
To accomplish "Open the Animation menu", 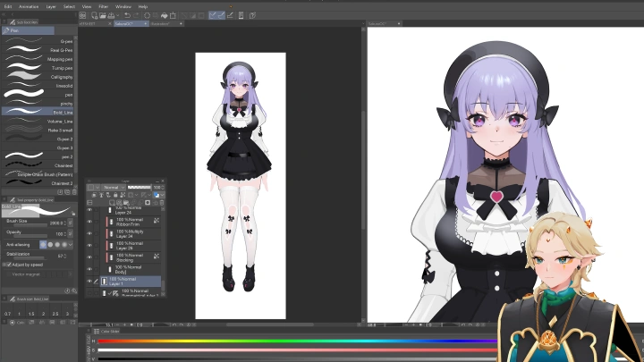I will click(x=29, y=6).
